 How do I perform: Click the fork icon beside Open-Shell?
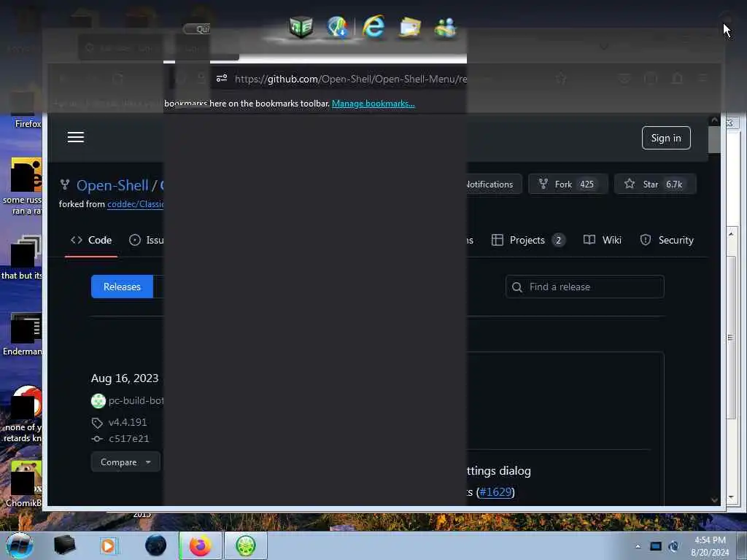[65, 184]
